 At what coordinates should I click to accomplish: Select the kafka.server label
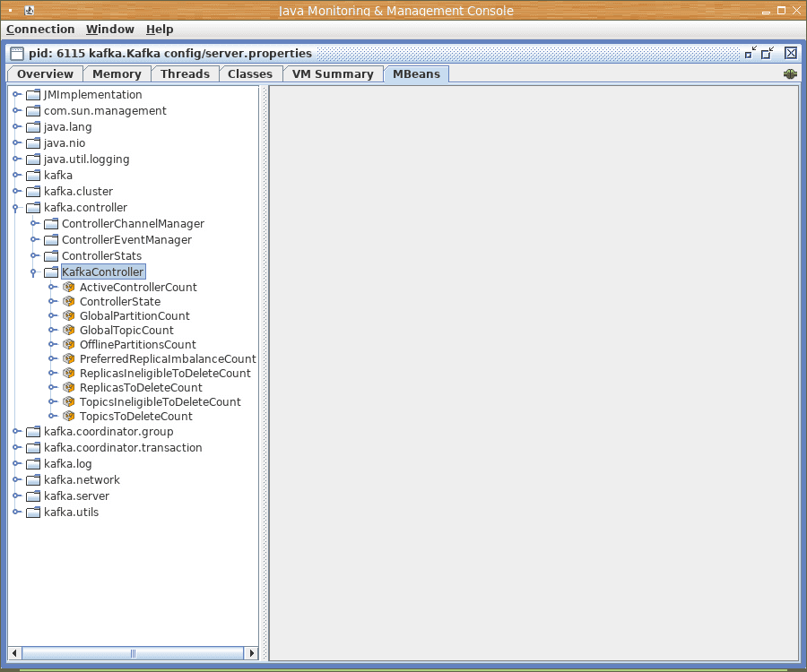(x=77, y=496)
